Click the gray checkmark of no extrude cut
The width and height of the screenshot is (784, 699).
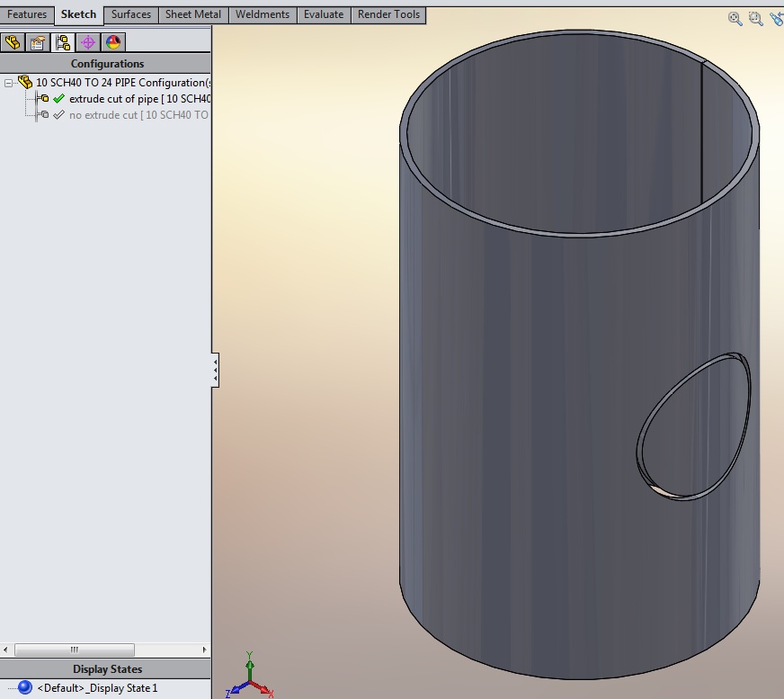tap(59, 115)
